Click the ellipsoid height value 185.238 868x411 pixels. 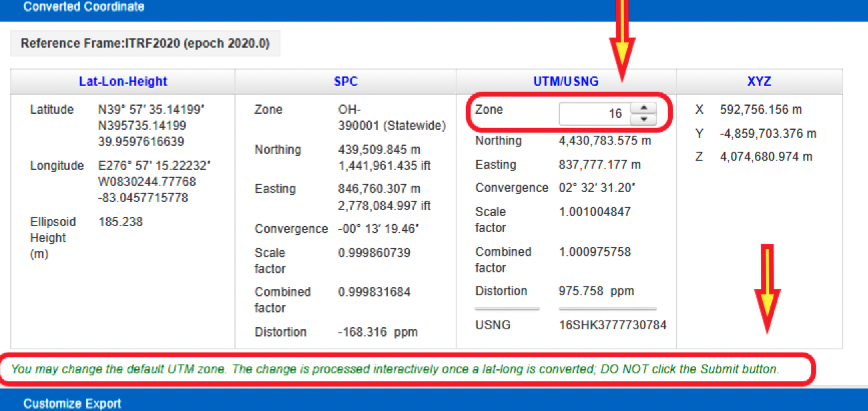(x=120, y=222)
